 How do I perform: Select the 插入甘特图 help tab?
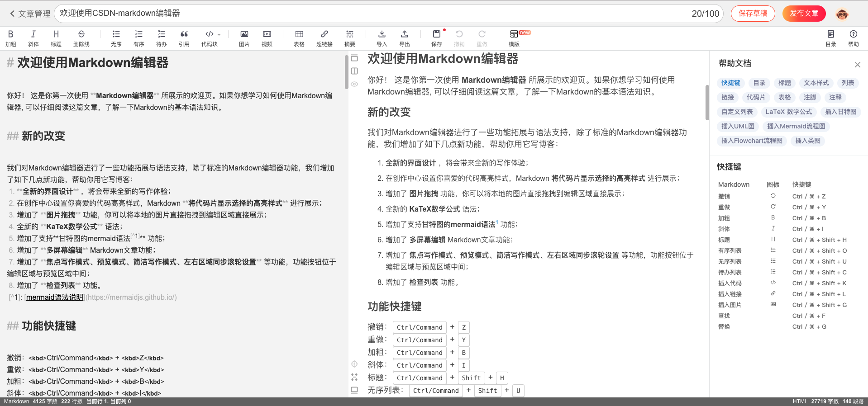pyautogui.click(x=841, y=112)
